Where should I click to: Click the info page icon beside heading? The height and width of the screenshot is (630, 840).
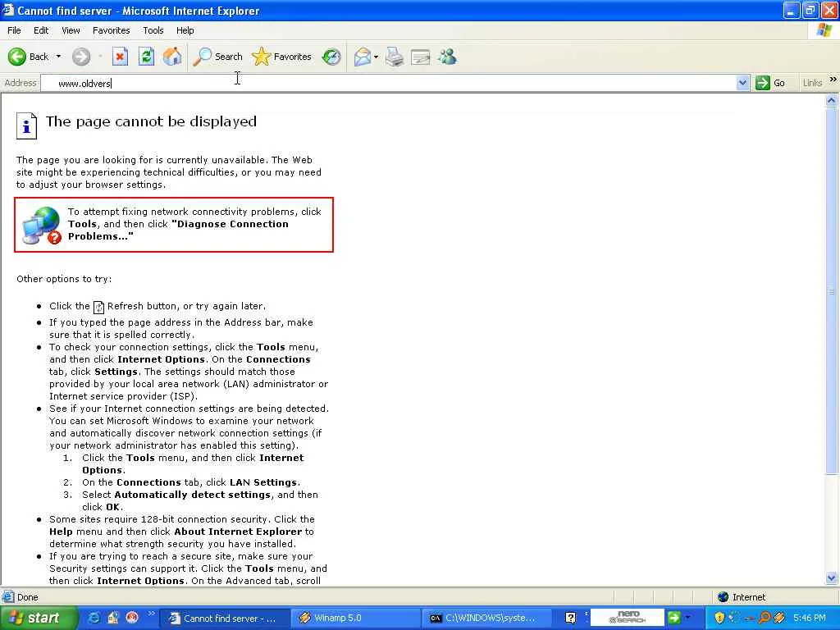pos(26,126)
